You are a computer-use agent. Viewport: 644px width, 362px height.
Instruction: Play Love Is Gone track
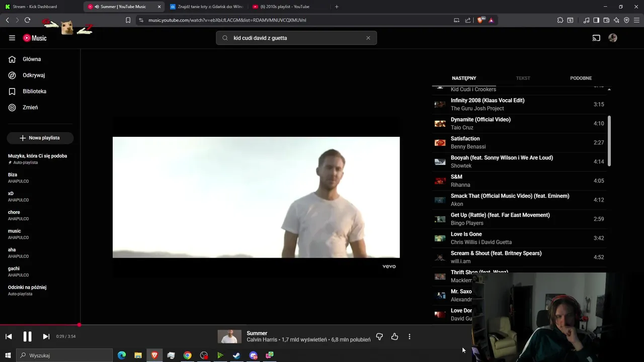pyautogui.click(x=520, y=238)
